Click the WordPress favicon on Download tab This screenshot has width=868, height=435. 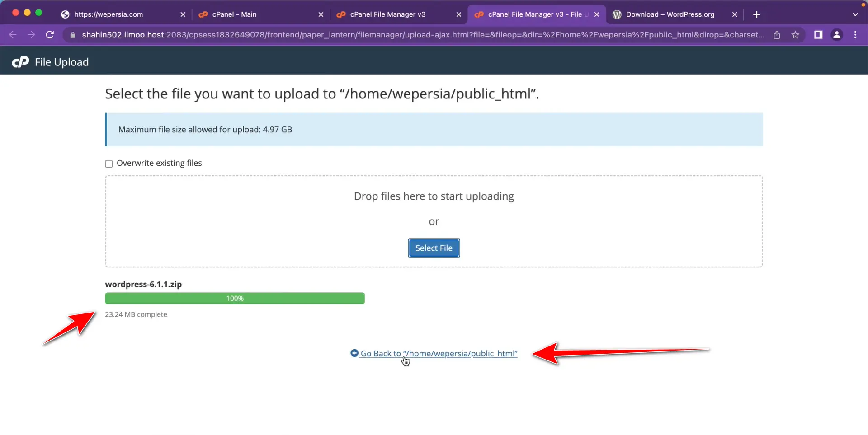tap(617, 14)
